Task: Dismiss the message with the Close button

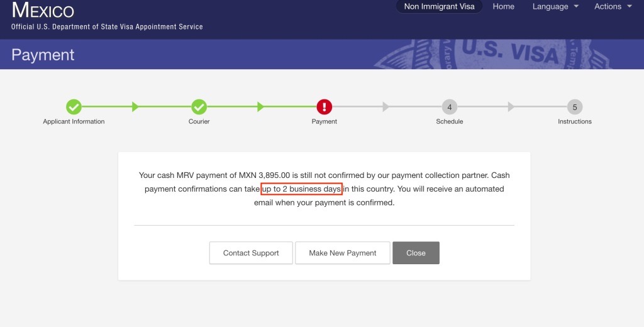Action: coord(416,253)
